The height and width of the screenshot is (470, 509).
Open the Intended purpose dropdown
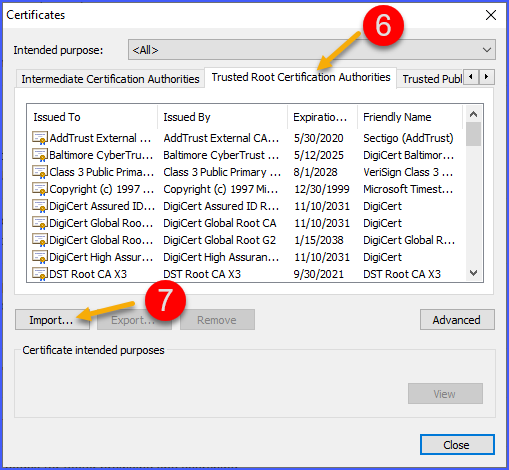tap(312, 50)
